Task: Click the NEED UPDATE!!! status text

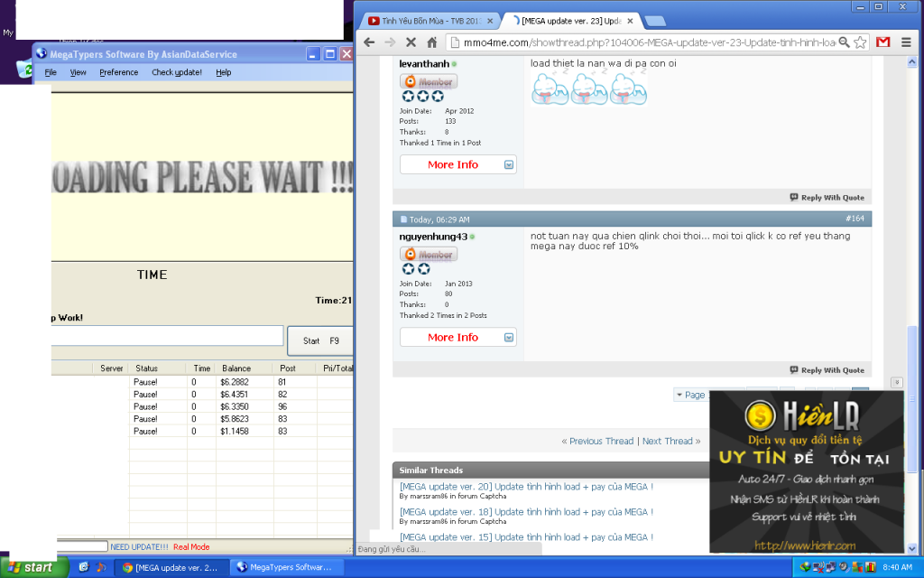Action: [139, 546]
